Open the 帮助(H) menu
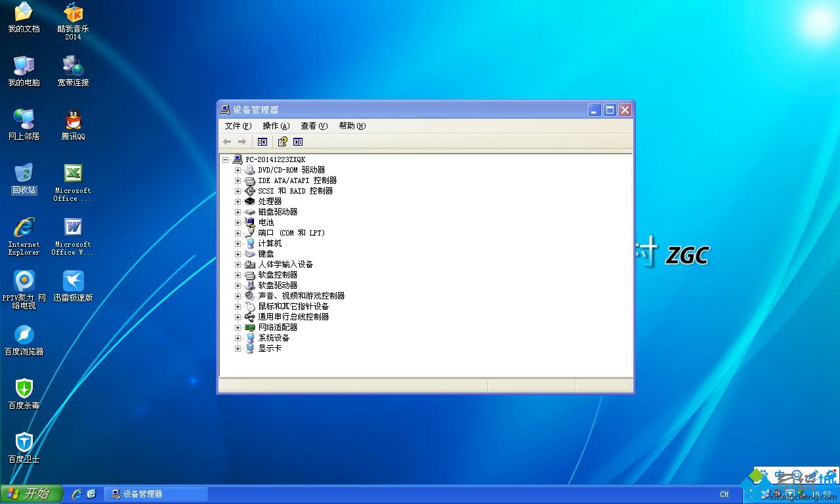Image resolution: width=840 pixels, height=504 pixels. click(352, 126)
